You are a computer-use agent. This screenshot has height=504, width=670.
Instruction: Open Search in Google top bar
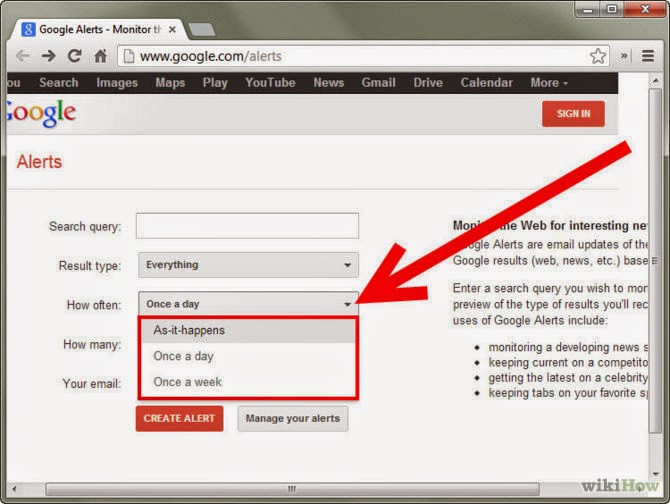point(59,82)
